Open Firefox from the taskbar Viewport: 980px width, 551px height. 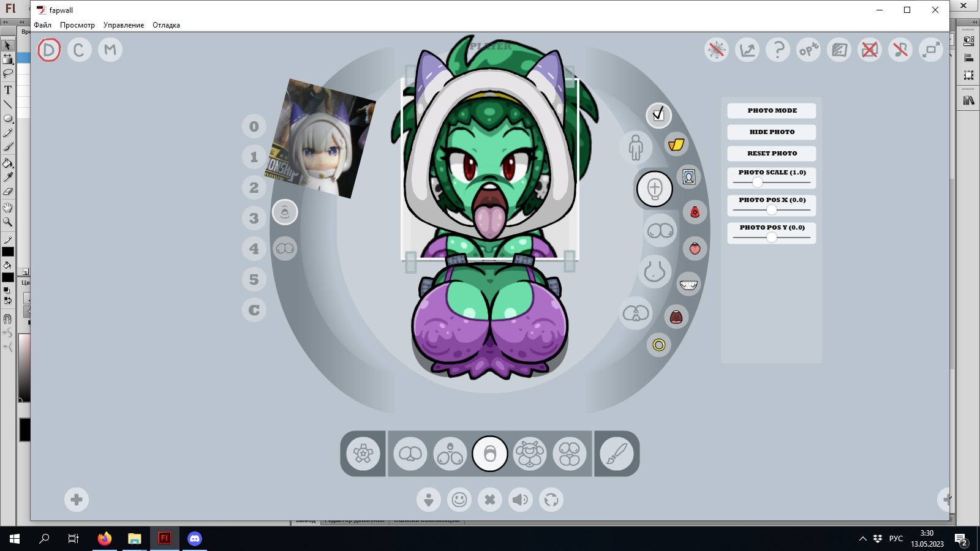click(x=105, y=539)
